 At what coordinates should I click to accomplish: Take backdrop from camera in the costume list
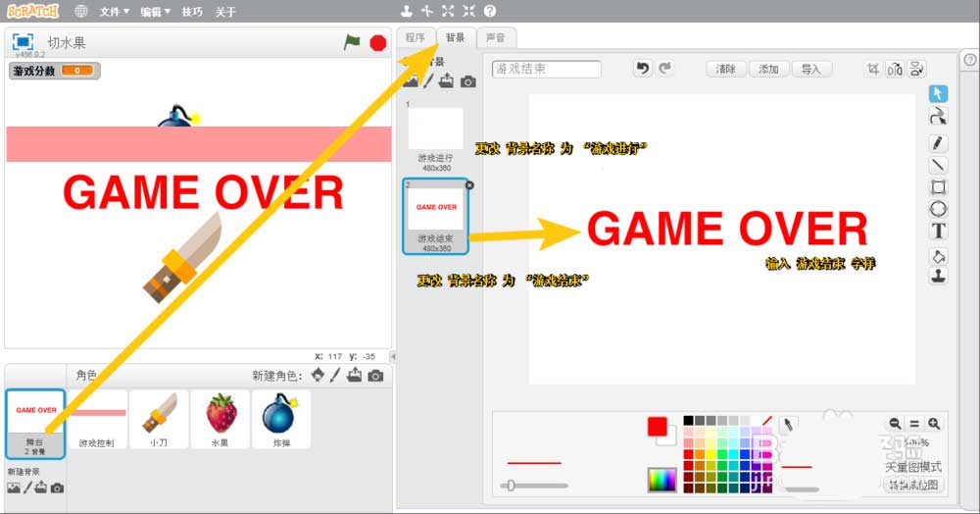(x=468, y=81)
